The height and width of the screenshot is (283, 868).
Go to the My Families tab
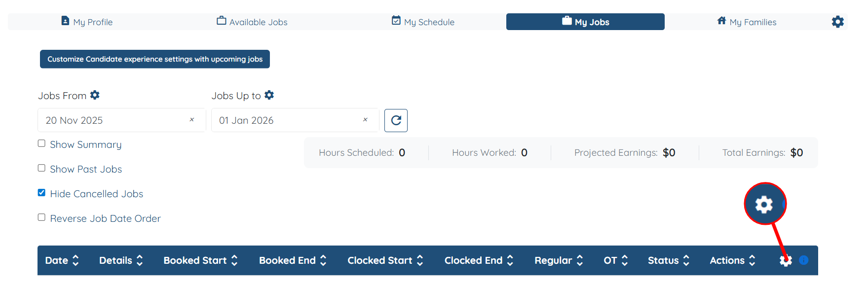747,22
